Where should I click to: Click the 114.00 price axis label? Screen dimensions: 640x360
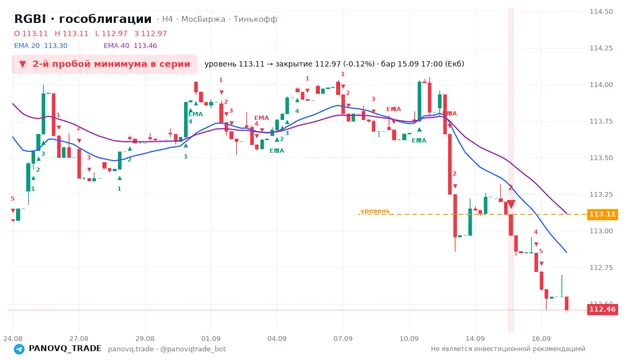click(601, 84)
